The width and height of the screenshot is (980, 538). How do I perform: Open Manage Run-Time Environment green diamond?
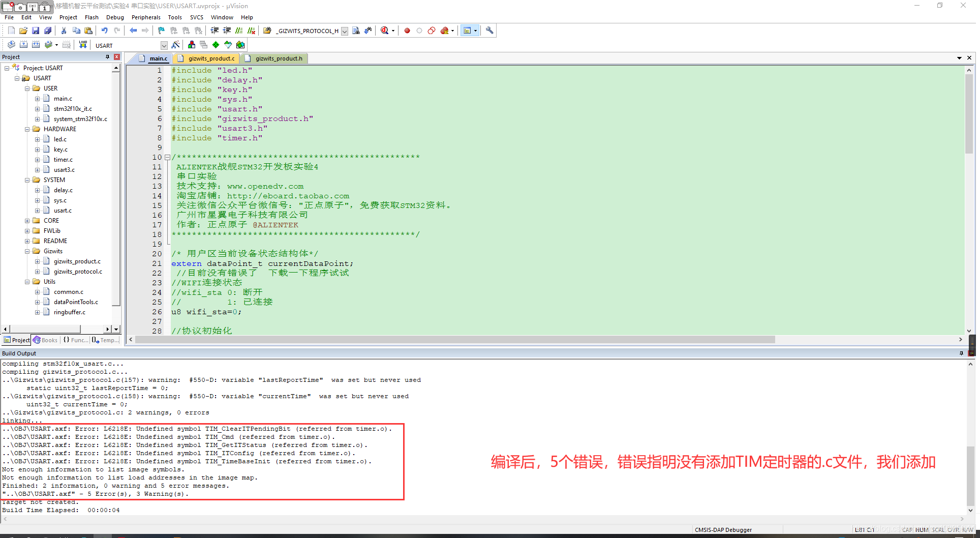216,45
